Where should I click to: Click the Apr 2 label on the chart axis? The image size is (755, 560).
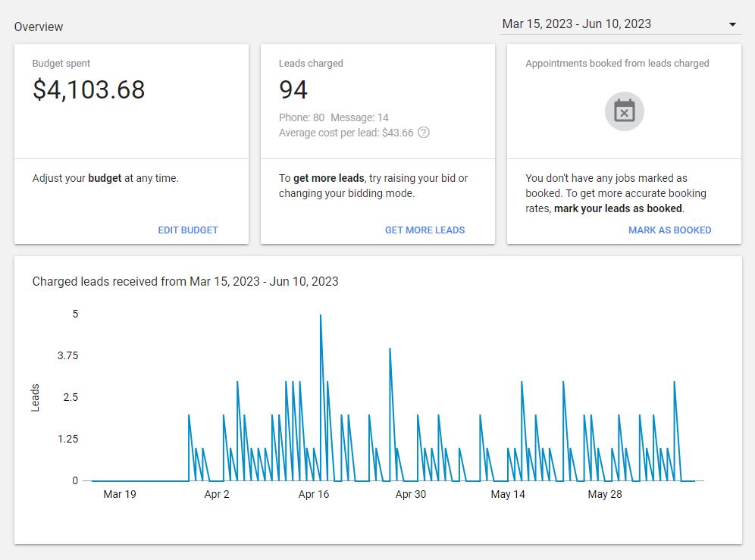point(217,494)
